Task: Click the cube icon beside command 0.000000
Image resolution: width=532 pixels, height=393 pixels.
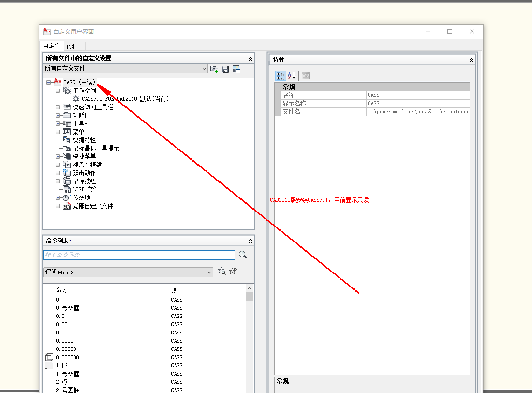Action: point(49,357)
